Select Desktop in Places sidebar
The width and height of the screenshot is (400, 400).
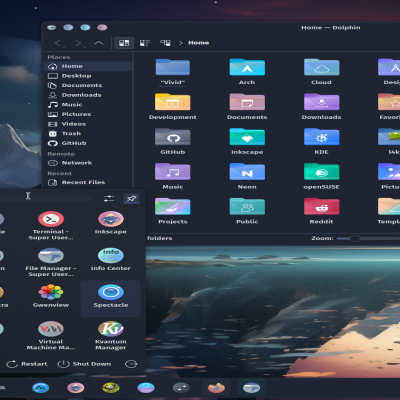click(88, 76)
